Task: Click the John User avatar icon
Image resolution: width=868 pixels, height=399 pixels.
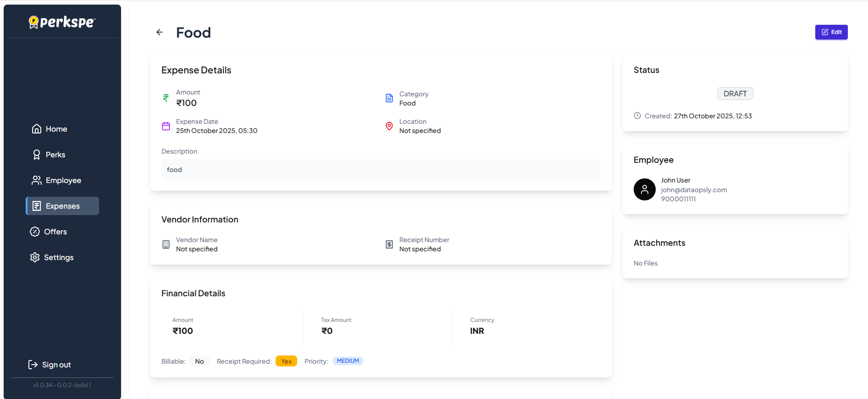Action: (x=644, y=189)
